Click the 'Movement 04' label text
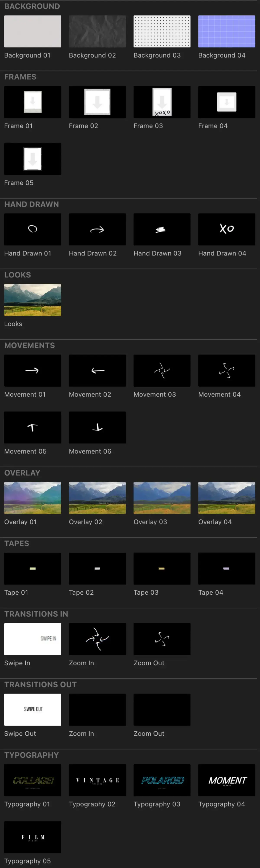Screen dimensions: 260x868 pyautogui.click(x=219, y=394)
